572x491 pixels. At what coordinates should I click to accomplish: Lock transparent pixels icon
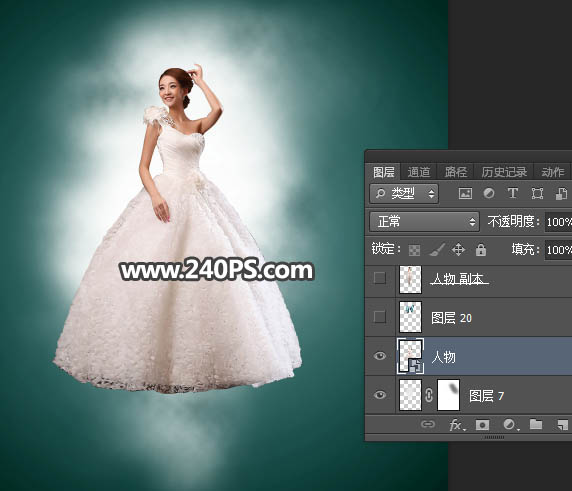[414, 250]
